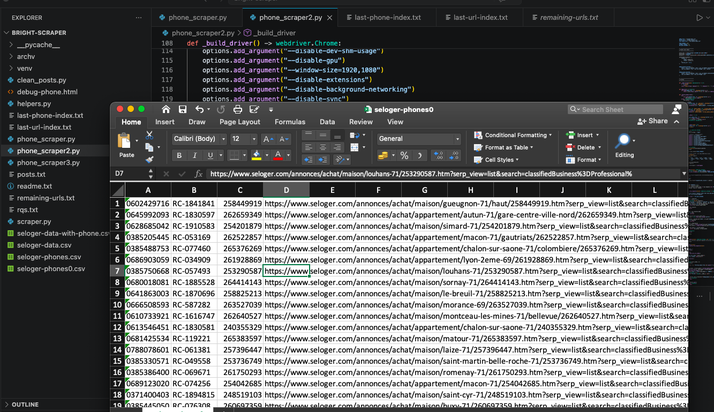Open the Calibri (Body) font dropdown
Screen dimensions: 714x412
coord(199,139)
